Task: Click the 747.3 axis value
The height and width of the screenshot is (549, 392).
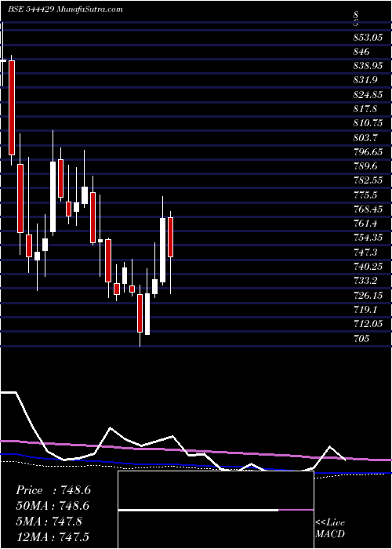Action: tap(365, 252)
